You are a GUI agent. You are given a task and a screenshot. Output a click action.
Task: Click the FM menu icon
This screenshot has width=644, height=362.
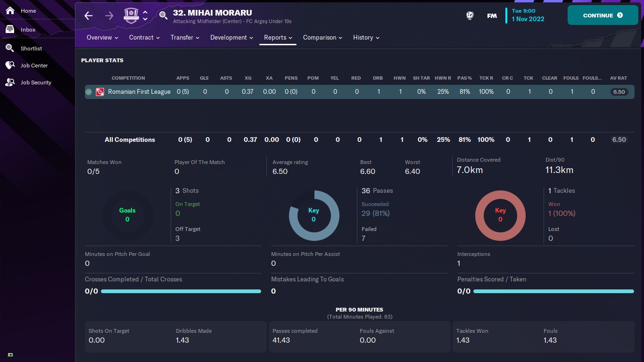coord(492,16)
